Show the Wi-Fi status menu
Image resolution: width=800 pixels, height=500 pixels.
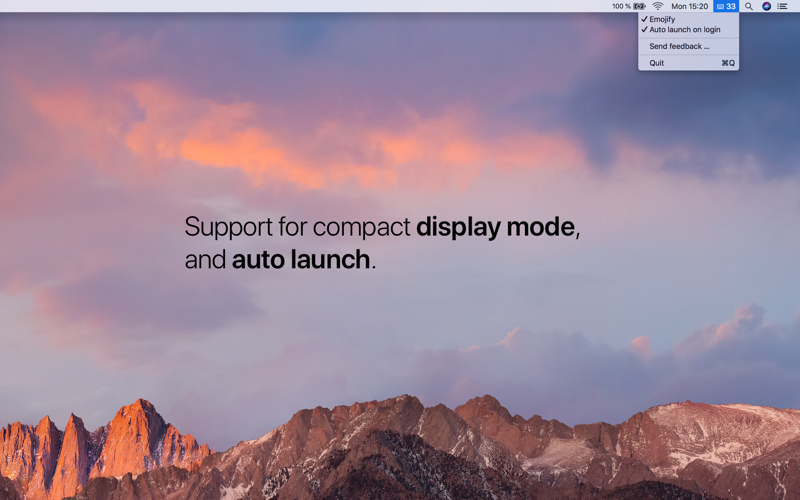pos(658,6)
